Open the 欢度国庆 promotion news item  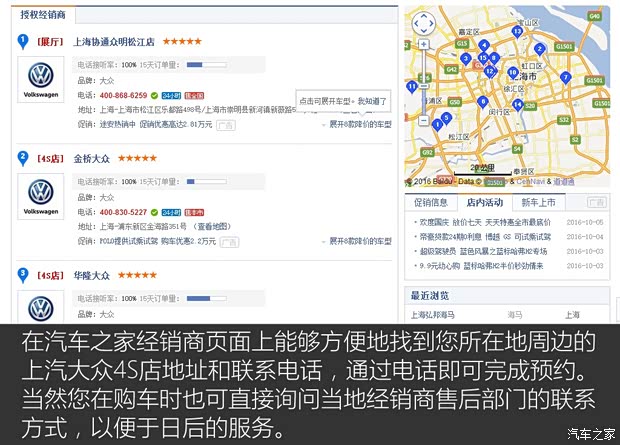point(485,222)
